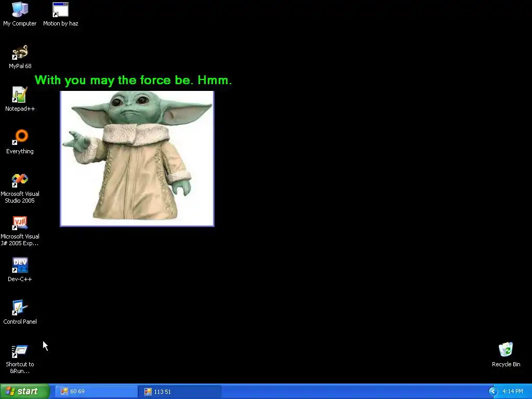Select the Recycle Bin icon
This screenshot has height=399, width=532.
(x=506, y=350)
